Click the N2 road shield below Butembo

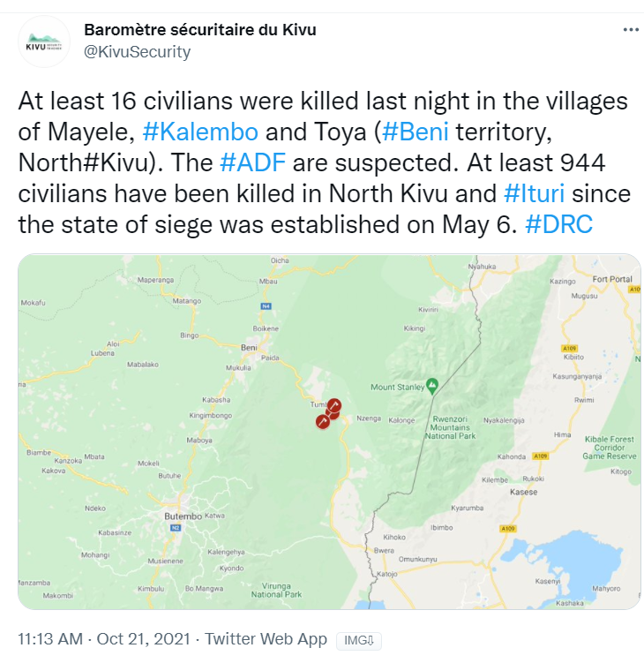pos(176,527)
